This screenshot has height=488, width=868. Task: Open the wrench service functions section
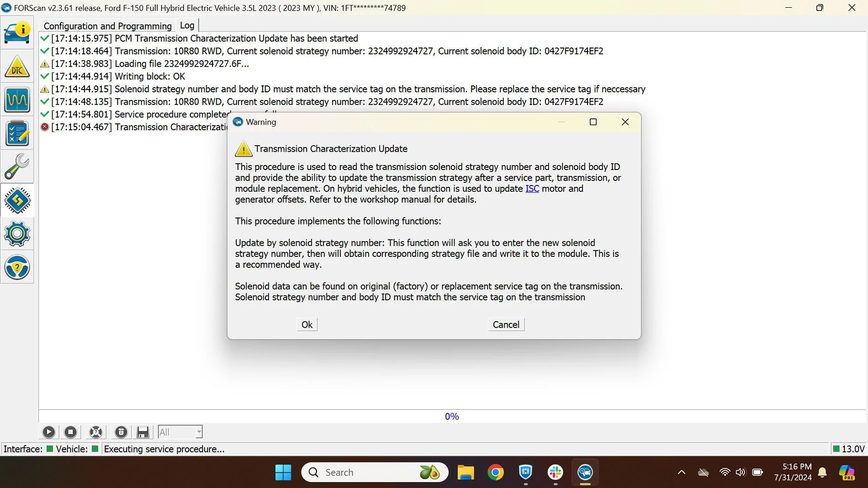(17, 167)
